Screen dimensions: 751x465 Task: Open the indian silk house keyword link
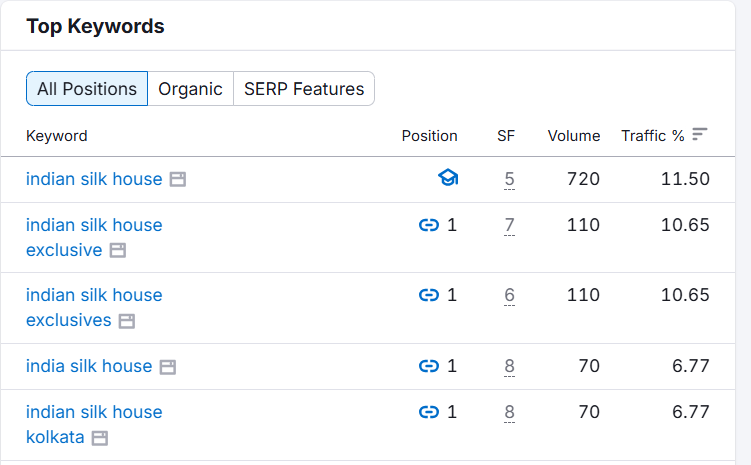coord(94,179)
